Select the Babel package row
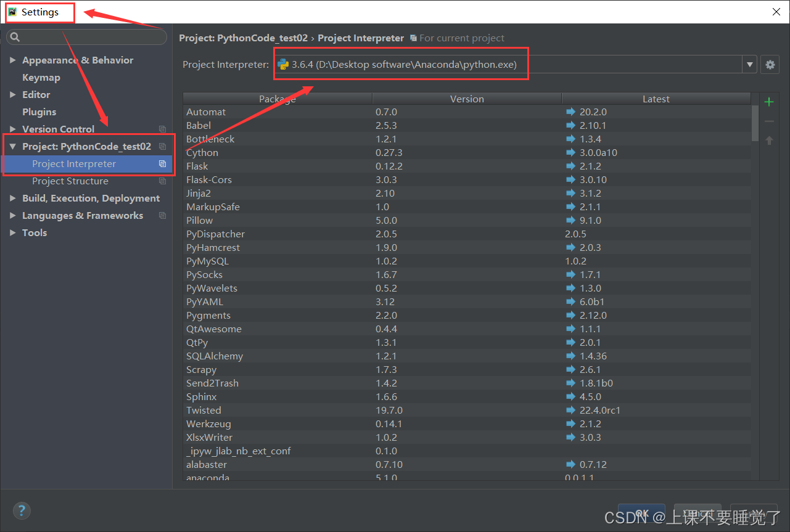 pos(467,126)
